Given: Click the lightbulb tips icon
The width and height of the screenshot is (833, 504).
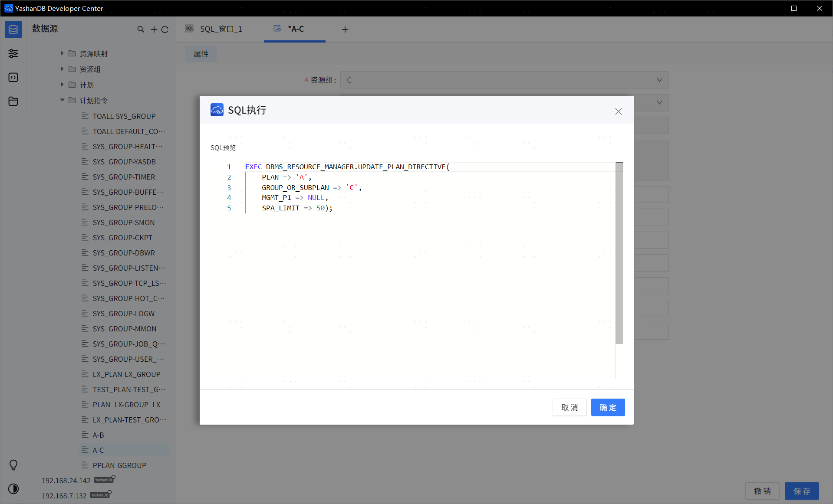Looking at the screenshot, I should pos(13,465).
